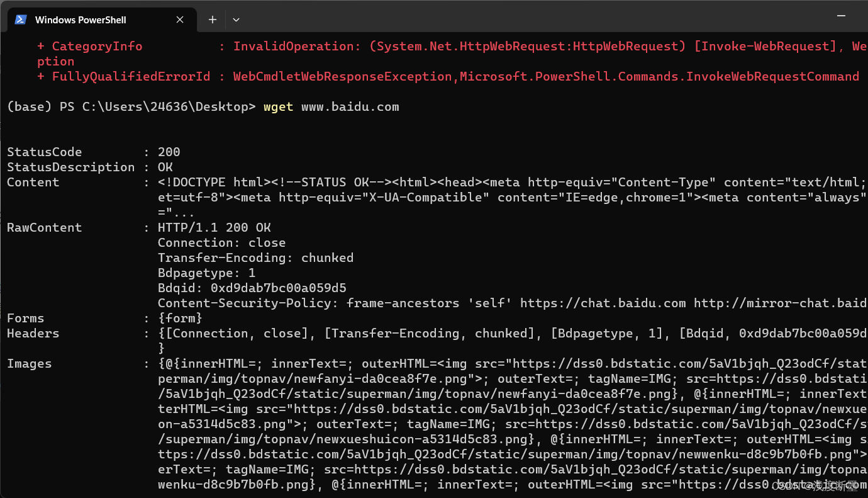Select the Windows PowerShell tab

101,20
